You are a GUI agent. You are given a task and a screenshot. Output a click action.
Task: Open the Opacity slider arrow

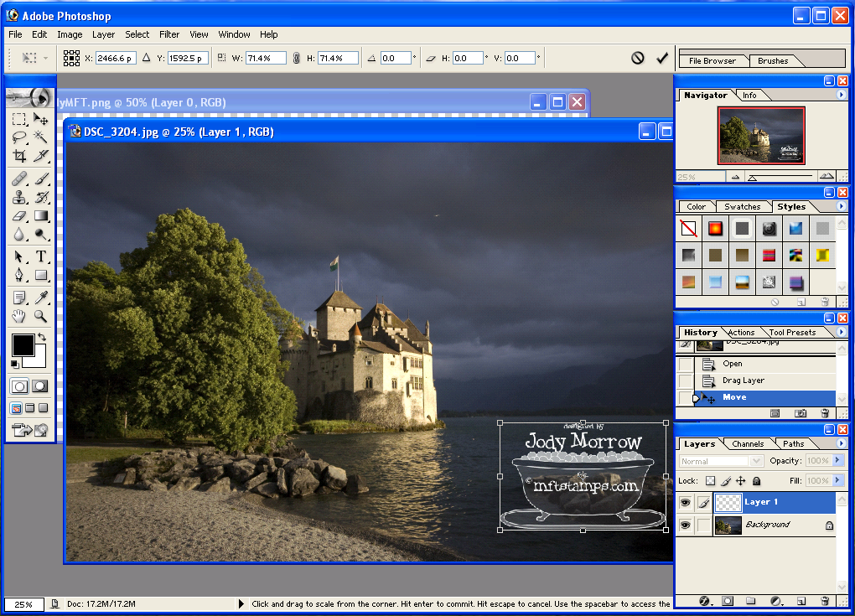[x=837, y=461]
